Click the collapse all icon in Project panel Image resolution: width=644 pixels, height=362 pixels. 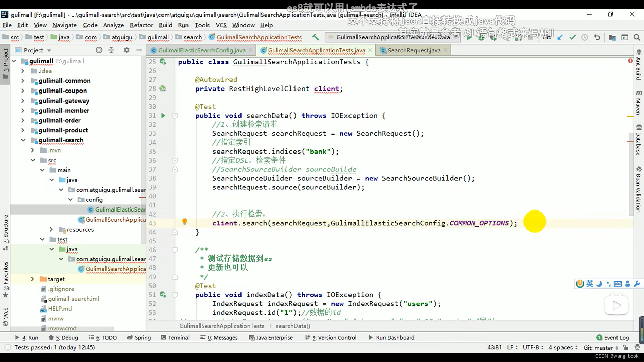click(x=111, y=50)
